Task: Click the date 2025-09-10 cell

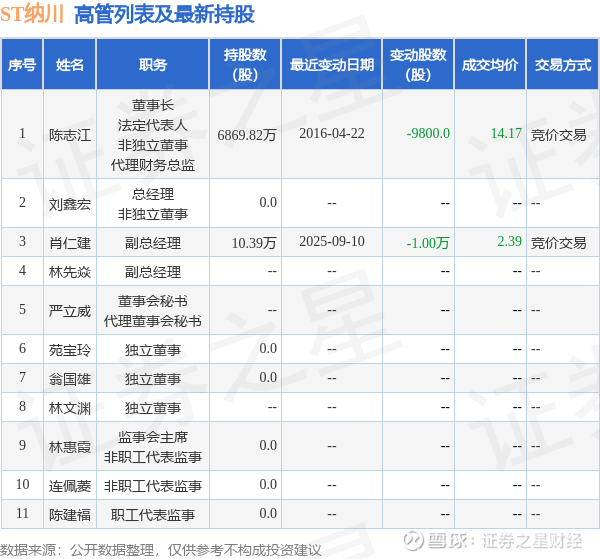Action: click(x=331, y=242)
